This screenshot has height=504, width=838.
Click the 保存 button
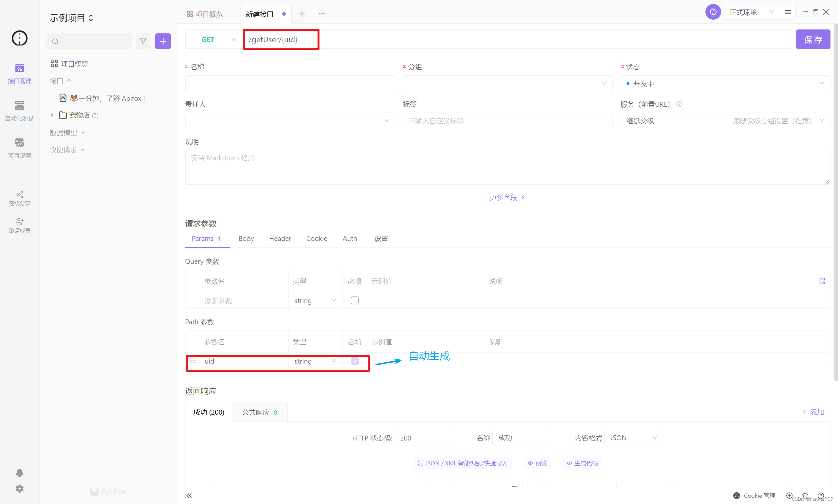pyautogui.click(x=813, y=39)
